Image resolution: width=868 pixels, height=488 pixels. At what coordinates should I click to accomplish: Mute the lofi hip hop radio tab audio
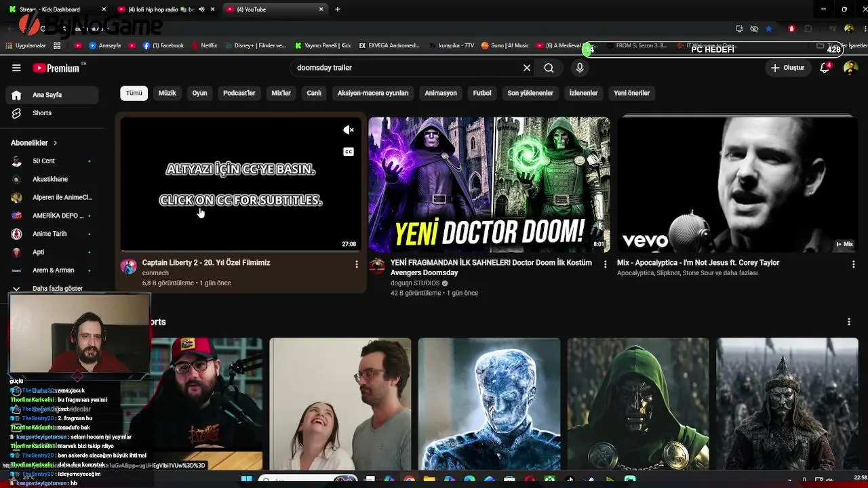(201, 9)
